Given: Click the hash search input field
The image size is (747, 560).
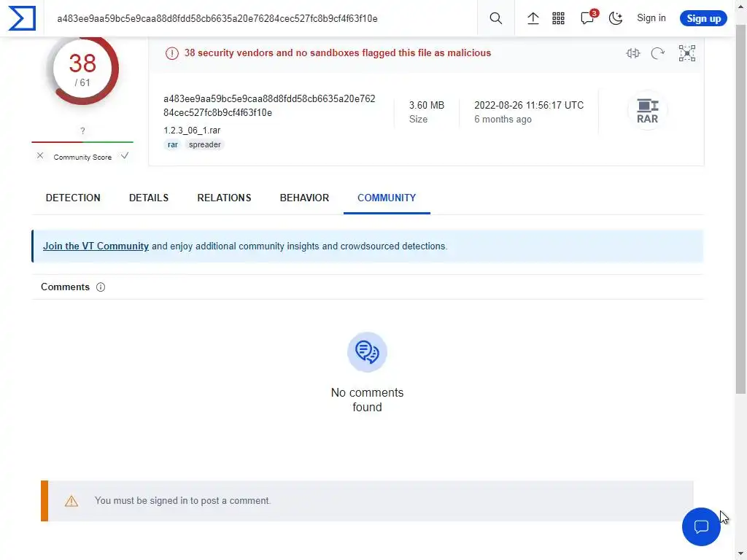Looking at the screenshot, I should tap(260, 18).
